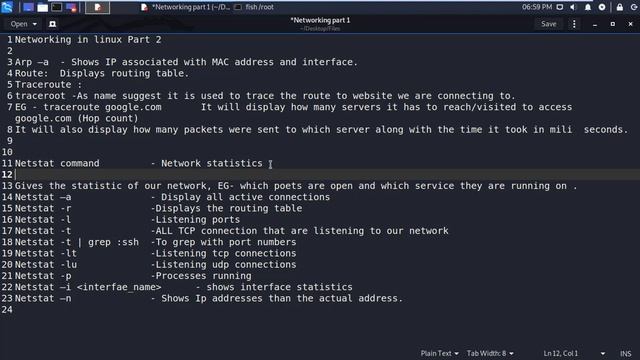
Task: Expand the Open recent files arrow
Action: coord(35,24)
